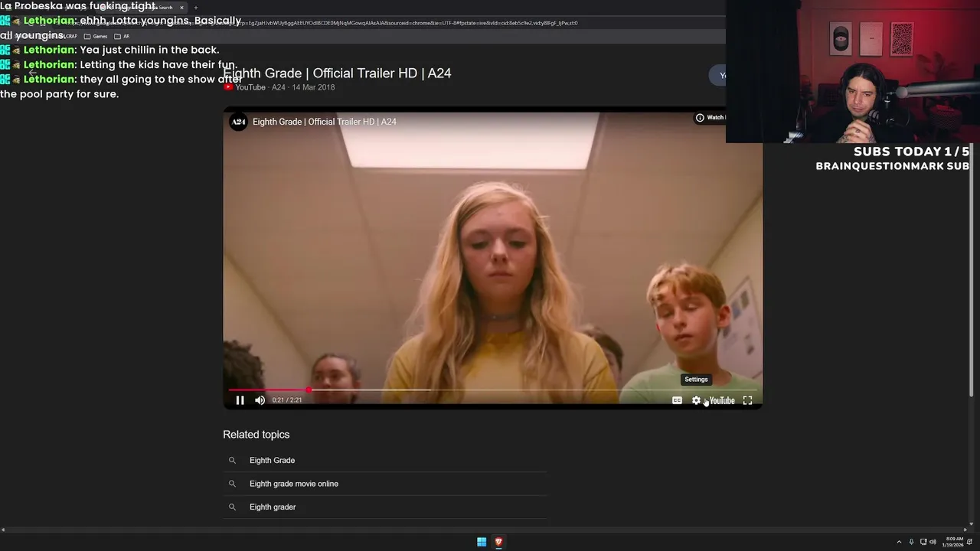The width and height of the screenshot is (980, 551).
Task: Click the Brave browser taskbar icon
Action: tap(498, 542)
